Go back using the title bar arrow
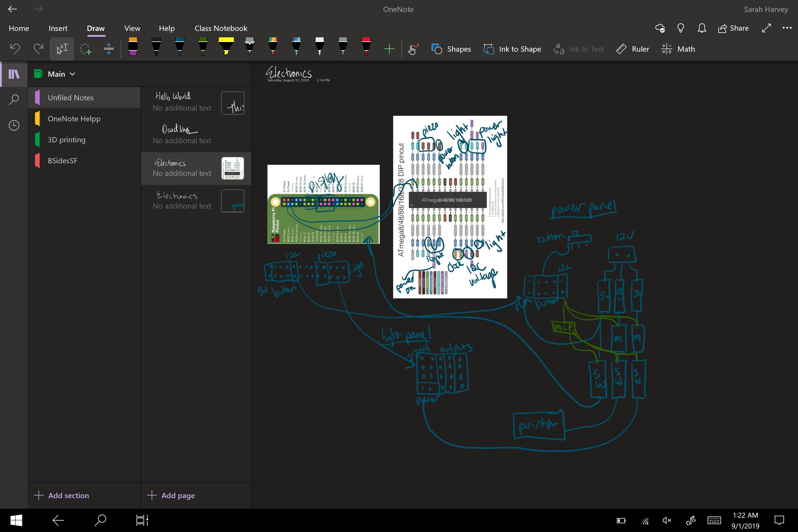The width and height of the screenshot is (798, 532). click(13, 9)
